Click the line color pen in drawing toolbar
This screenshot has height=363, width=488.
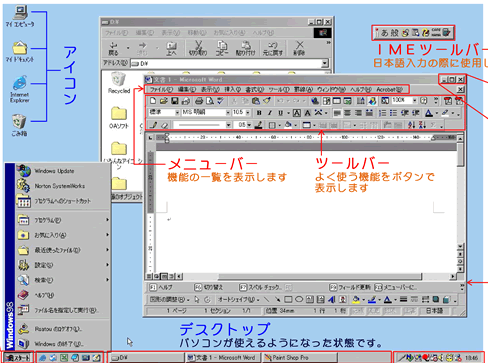click(372, 299)
